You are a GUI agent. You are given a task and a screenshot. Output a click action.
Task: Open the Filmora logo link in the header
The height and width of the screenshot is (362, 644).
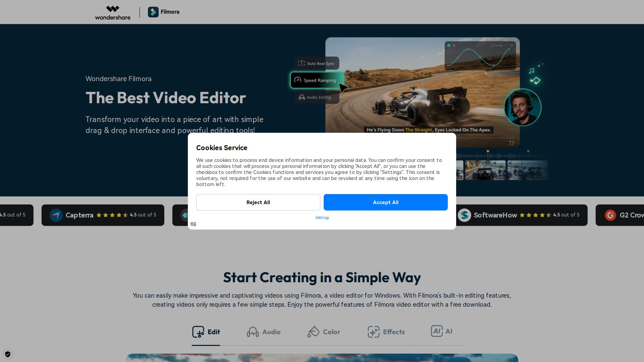coord(164,12)
